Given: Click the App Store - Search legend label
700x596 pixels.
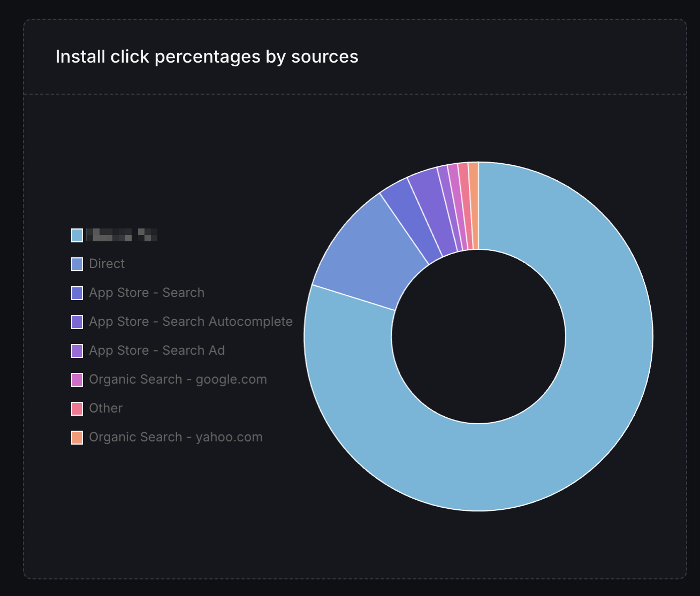Looking at the screenshot, I should pyautogui.click(x=147, y=293).
